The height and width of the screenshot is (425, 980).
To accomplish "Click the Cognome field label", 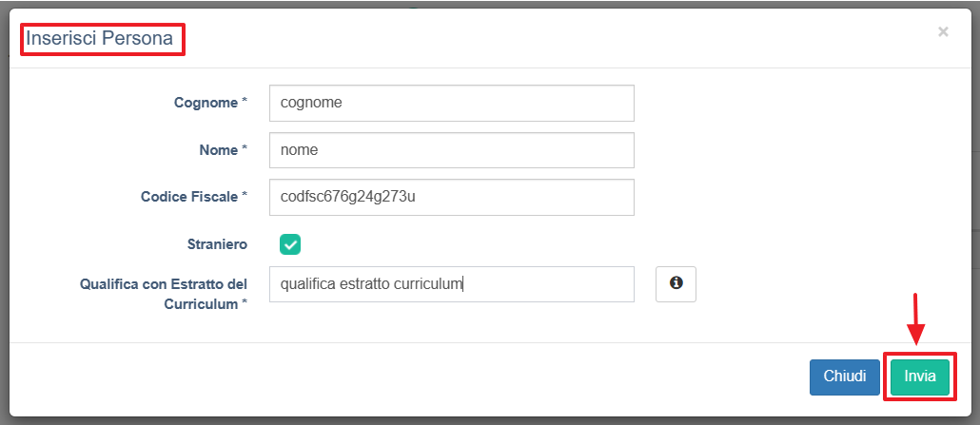I will point(206,103).
